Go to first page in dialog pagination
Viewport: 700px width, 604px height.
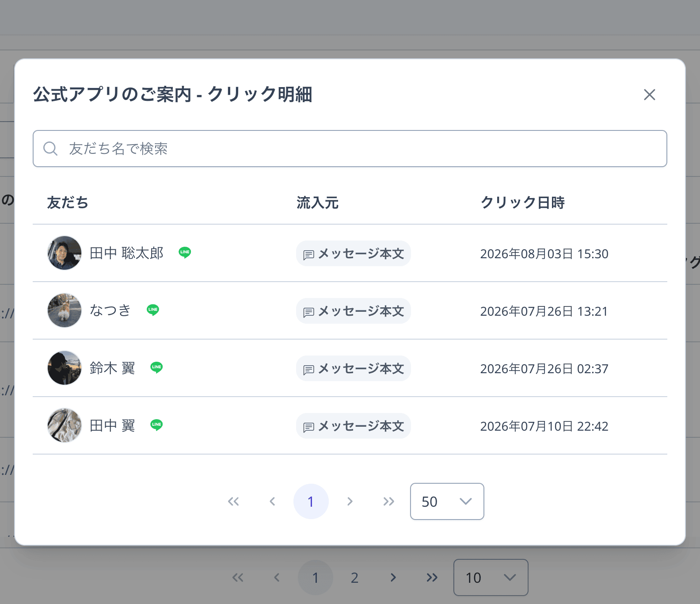click(x=233, y=501)
